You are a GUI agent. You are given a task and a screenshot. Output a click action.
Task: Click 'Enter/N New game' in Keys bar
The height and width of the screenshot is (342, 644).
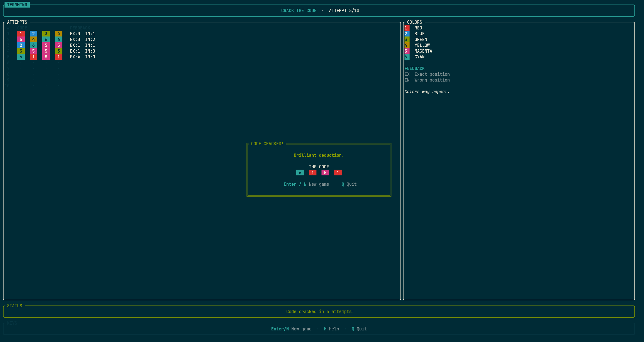coord(291,329)
